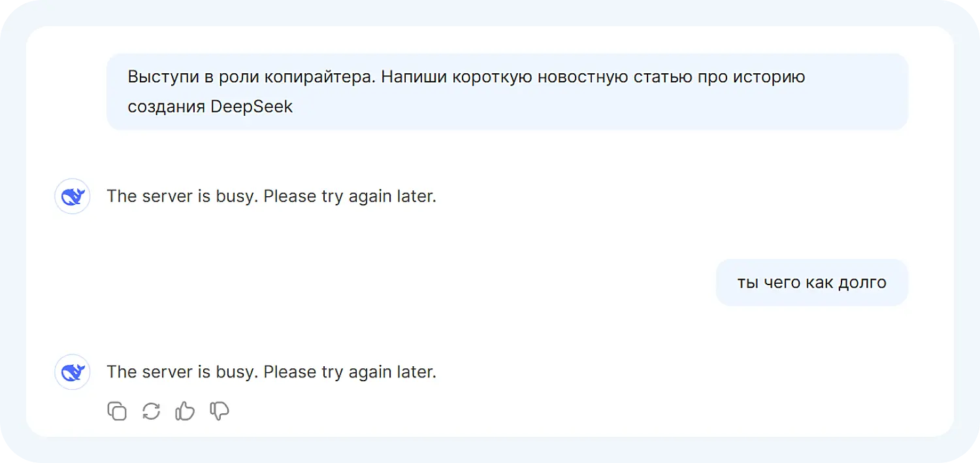Select the copy icon below the last message
This screenshot has height=463, width=980.
(x=117, y=411)
